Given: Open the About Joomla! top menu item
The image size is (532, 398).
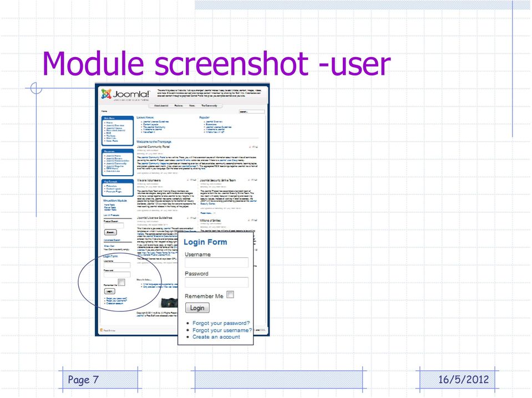Looking at the screenshot, I should point(161,106).
